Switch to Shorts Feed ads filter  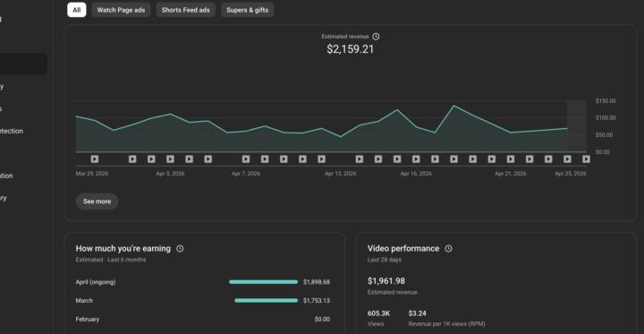pyautogui.click(x=186, y=10)
